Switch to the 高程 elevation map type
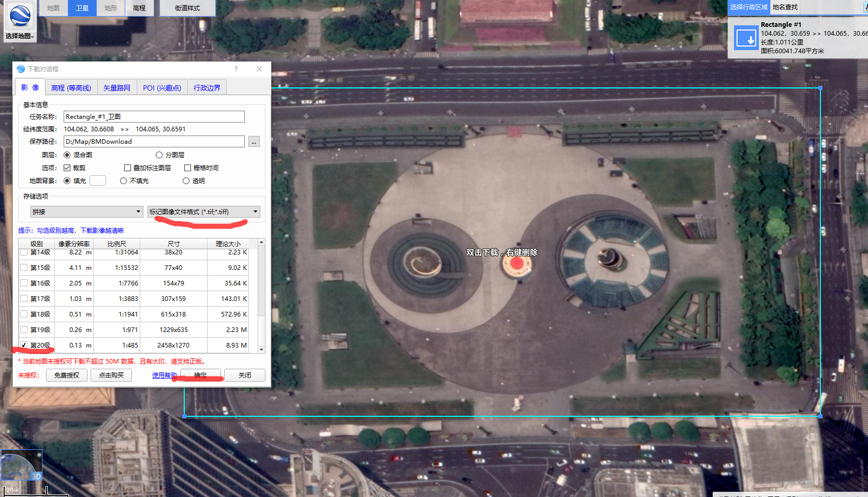 pos(139,8)
